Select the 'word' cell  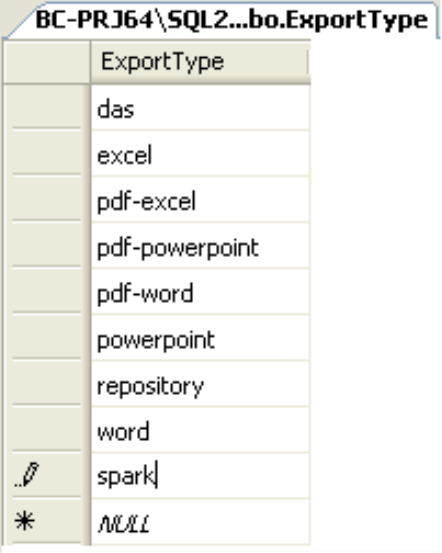[200, 431]
